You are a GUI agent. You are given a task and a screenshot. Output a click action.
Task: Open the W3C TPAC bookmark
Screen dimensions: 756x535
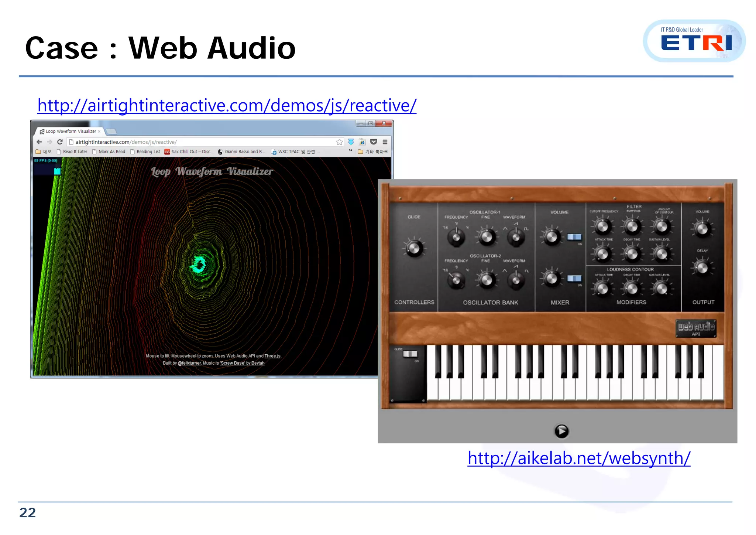295,151
